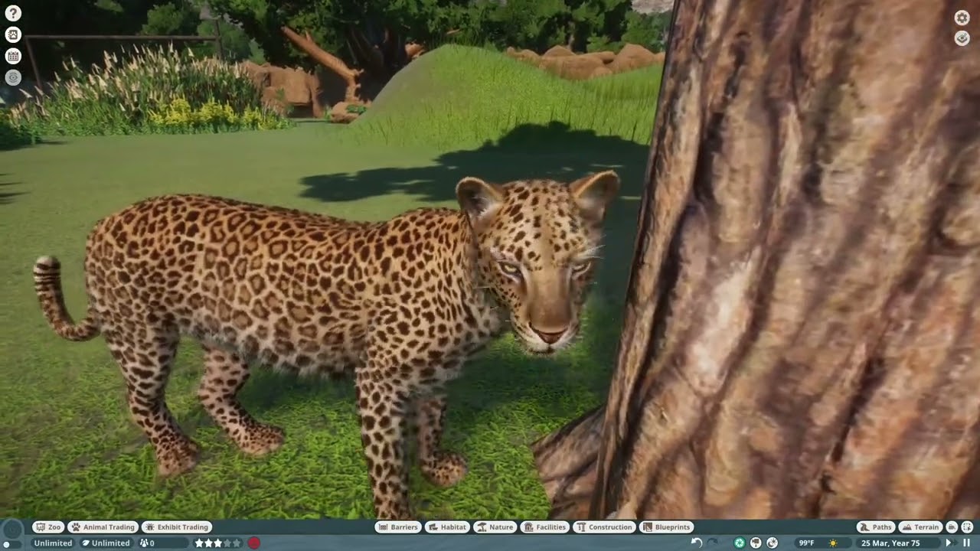
Task: Select the Terrain tool
Action: click(x=920, y=527)
